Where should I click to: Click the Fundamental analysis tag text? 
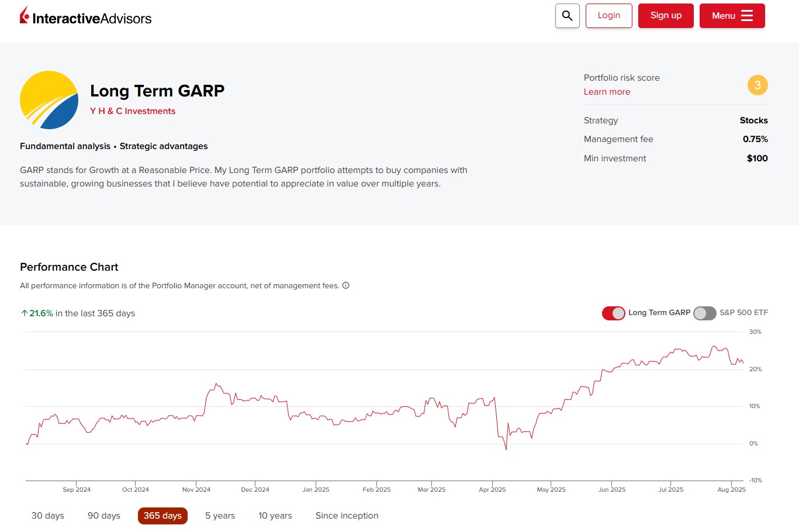65,146
